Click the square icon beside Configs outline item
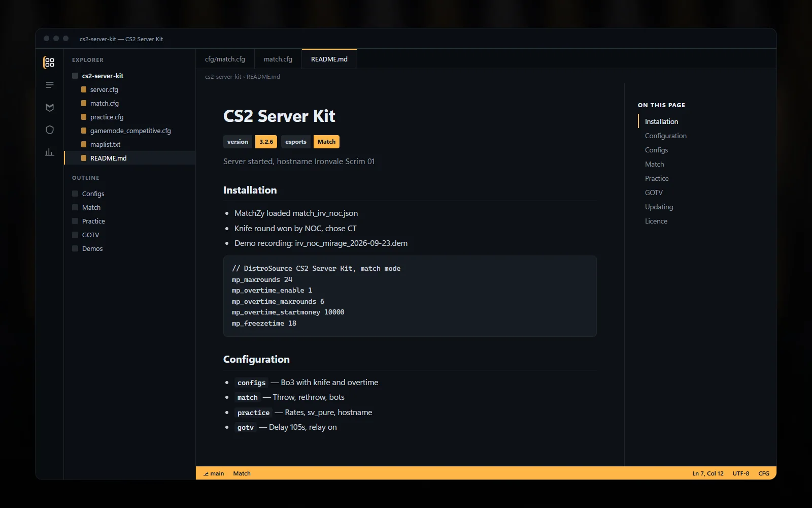This screenshot has width=812, height=508. coord(75,194)
